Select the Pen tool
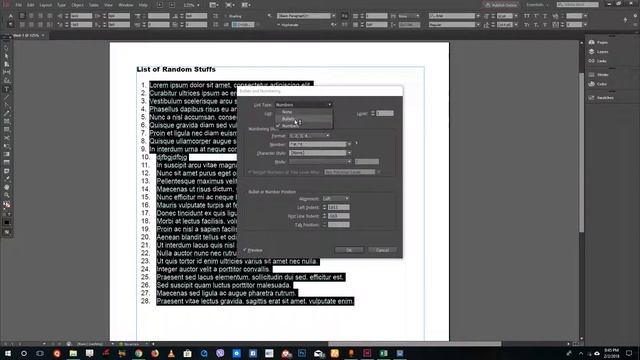The width and height of the screenshot is (640, 360). 7,105
